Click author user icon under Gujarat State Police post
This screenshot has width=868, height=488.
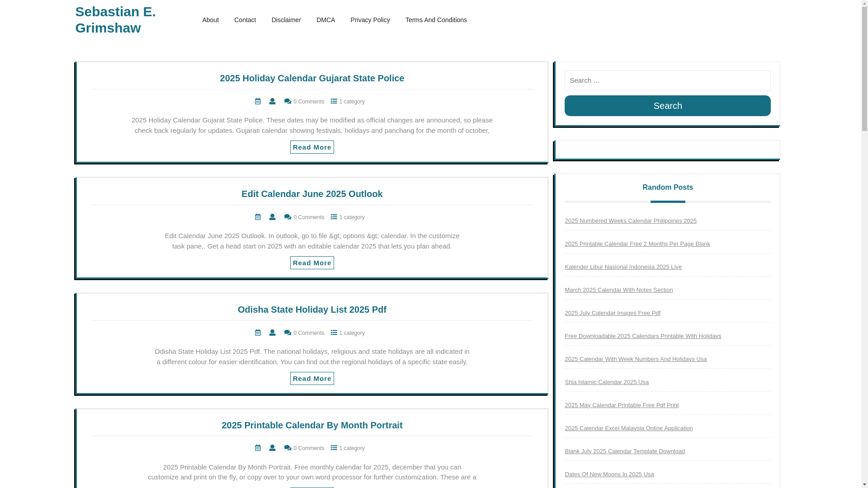272,101
